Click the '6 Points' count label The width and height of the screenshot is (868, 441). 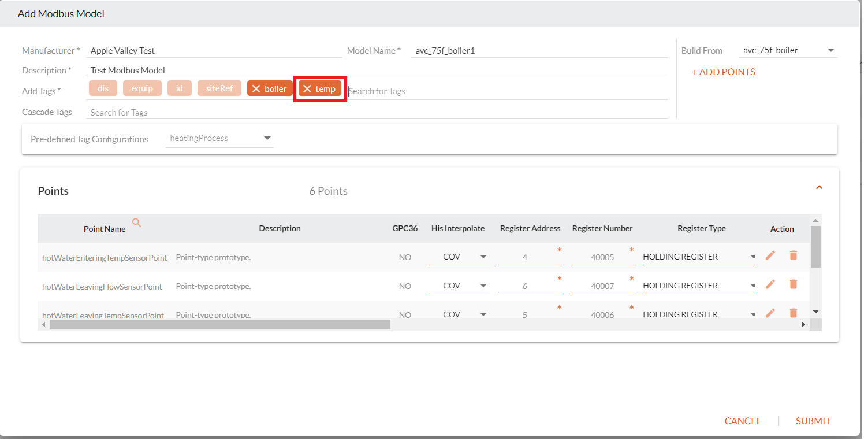tap(329, 191)
